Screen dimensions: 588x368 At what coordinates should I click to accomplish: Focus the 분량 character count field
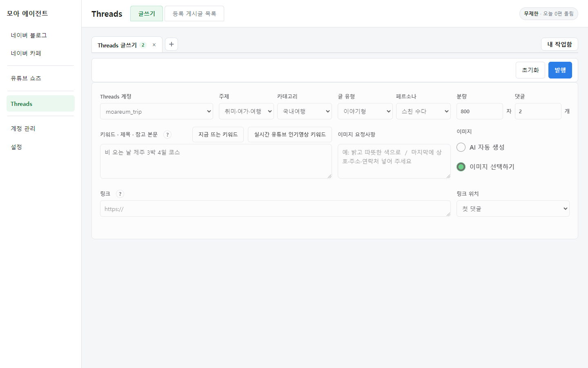480,111
